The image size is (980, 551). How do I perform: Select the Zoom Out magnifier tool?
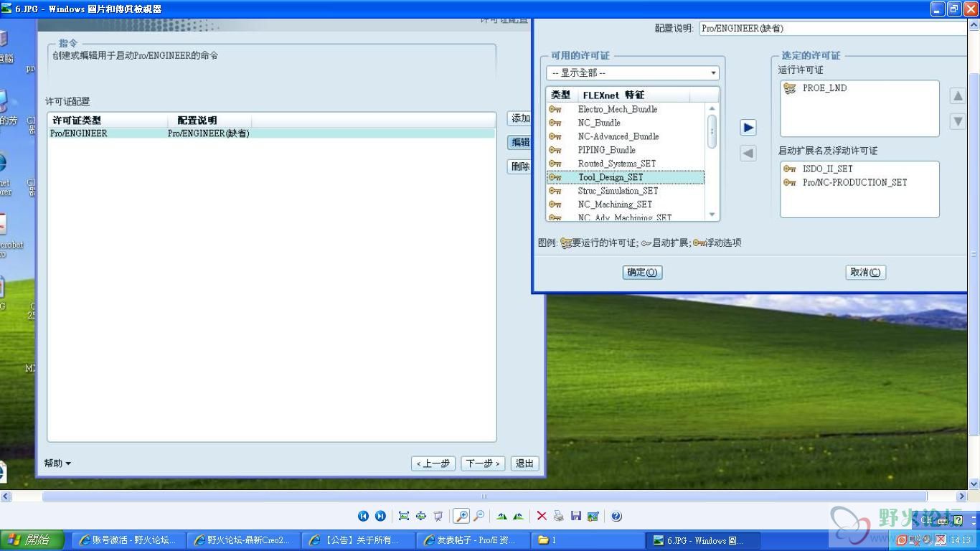point(479,516)
